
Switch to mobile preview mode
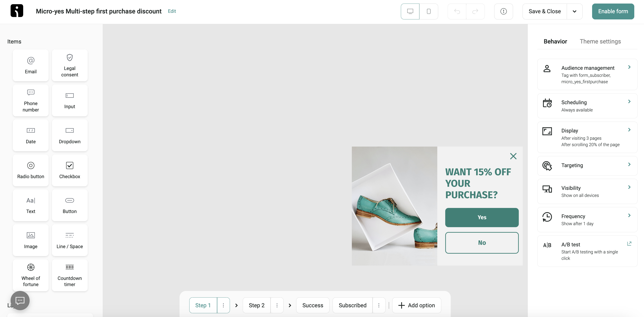pos(429,11)
